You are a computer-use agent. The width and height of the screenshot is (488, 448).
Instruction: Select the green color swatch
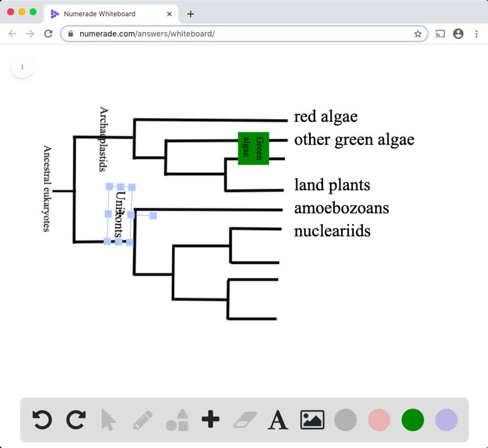412,420
